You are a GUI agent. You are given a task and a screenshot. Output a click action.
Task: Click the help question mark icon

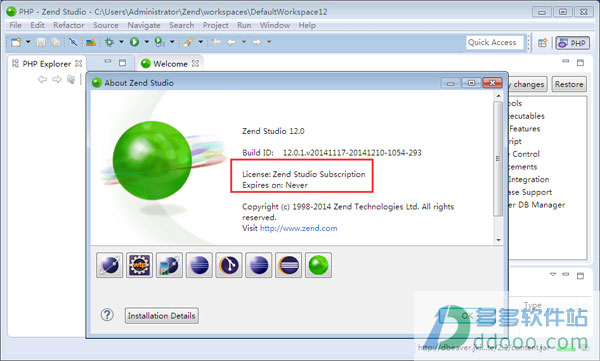click(x=107, y=315)
